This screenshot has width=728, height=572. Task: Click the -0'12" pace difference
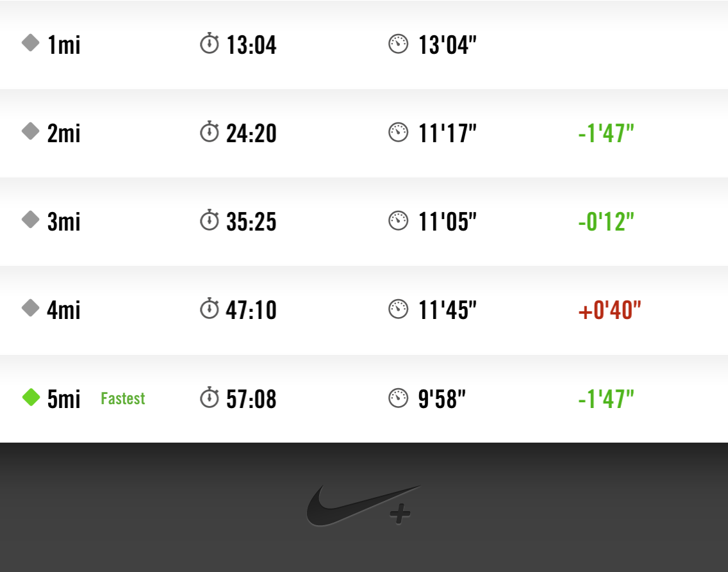[606, 222]
